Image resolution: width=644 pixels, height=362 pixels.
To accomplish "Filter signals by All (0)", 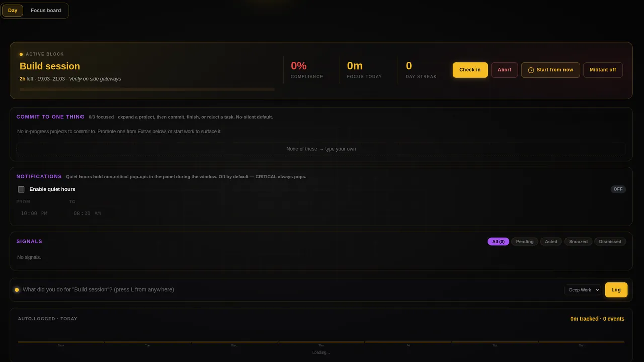I will (498, 242).
